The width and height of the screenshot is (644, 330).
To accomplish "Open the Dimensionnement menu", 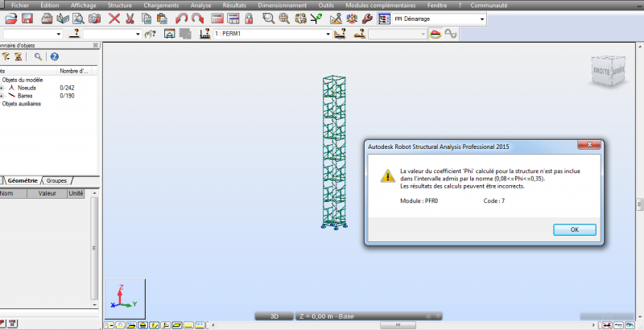I will [283, 6].
